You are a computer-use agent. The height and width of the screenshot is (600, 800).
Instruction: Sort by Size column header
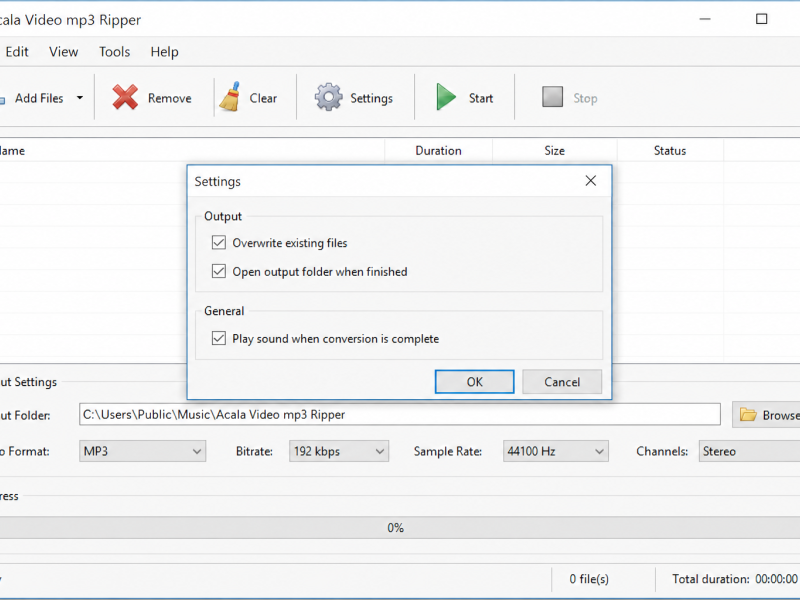555,151
